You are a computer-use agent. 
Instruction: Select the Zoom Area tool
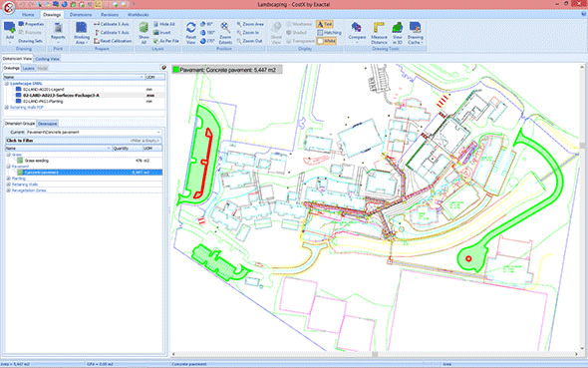tap(250, 24)
